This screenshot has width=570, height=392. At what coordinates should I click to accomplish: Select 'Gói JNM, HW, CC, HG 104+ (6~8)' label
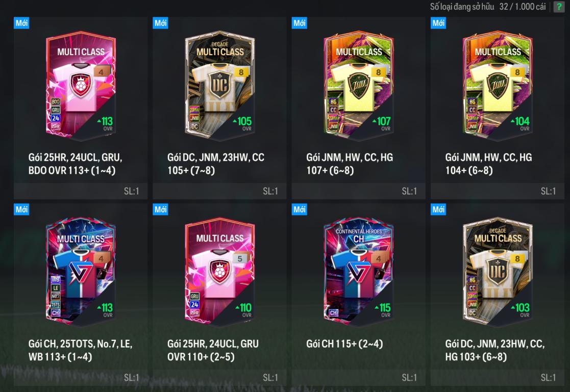coord(488,164)
